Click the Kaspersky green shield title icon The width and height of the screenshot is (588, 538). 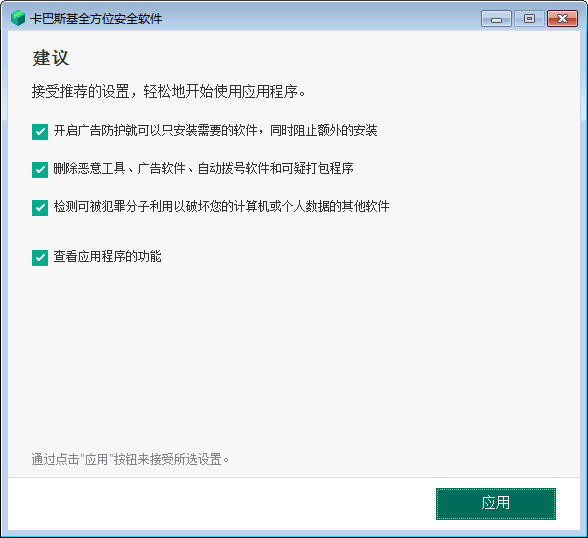tap(18, 18)
